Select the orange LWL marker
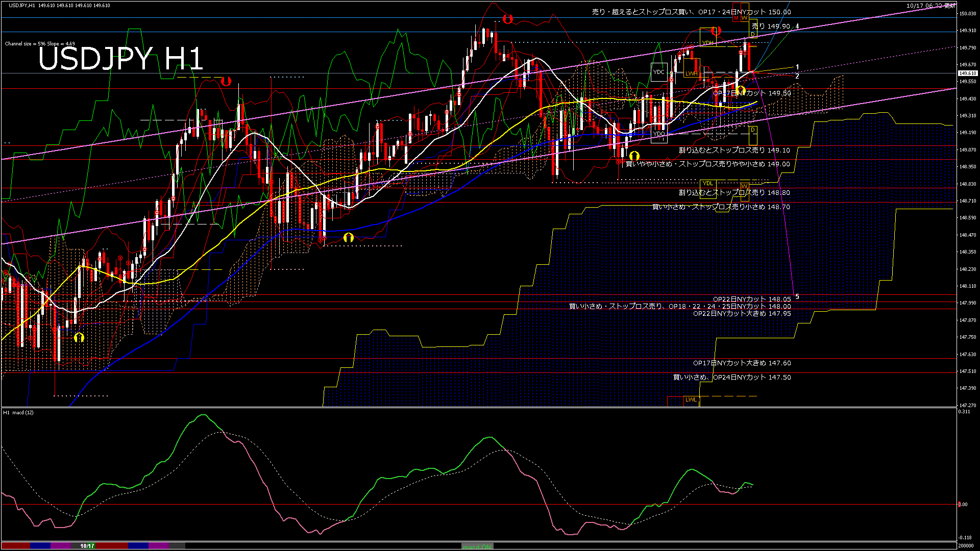 pos(691,399)
